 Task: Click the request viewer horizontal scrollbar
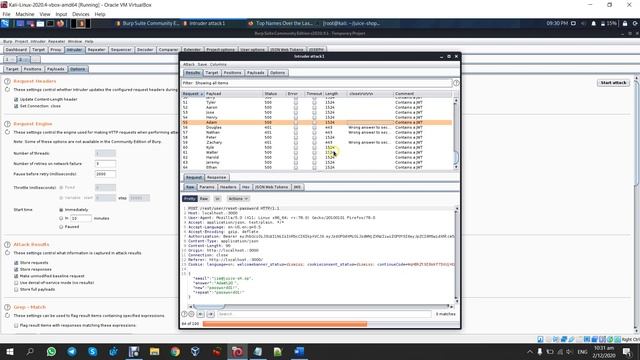[320, 306]
